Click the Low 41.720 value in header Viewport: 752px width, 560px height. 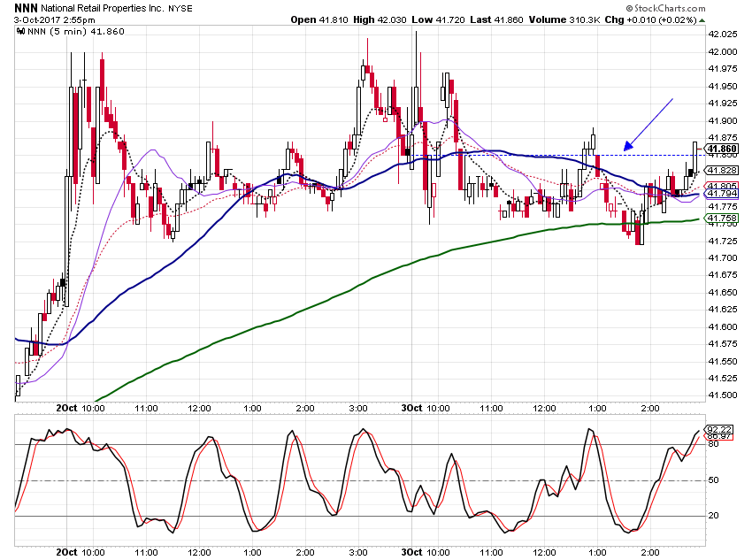tap(438, 19)
